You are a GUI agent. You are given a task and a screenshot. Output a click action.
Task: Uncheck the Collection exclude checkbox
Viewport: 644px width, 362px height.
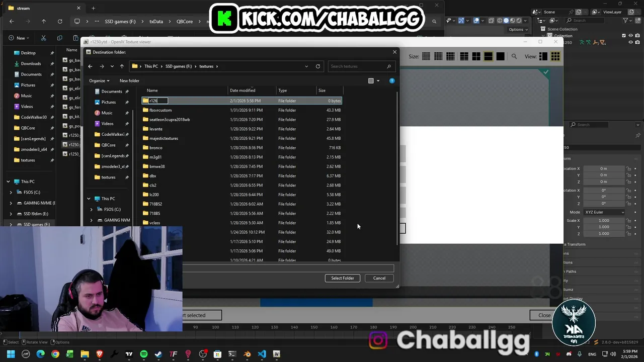click(624, 36)
